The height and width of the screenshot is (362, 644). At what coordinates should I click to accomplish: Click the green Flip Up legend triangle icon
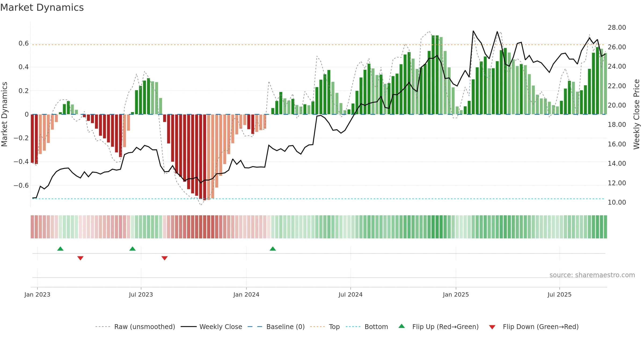click(402, 326)
